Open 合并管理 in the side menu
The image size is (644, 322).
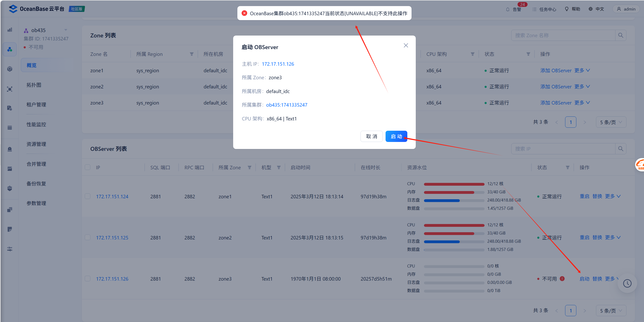36,164
